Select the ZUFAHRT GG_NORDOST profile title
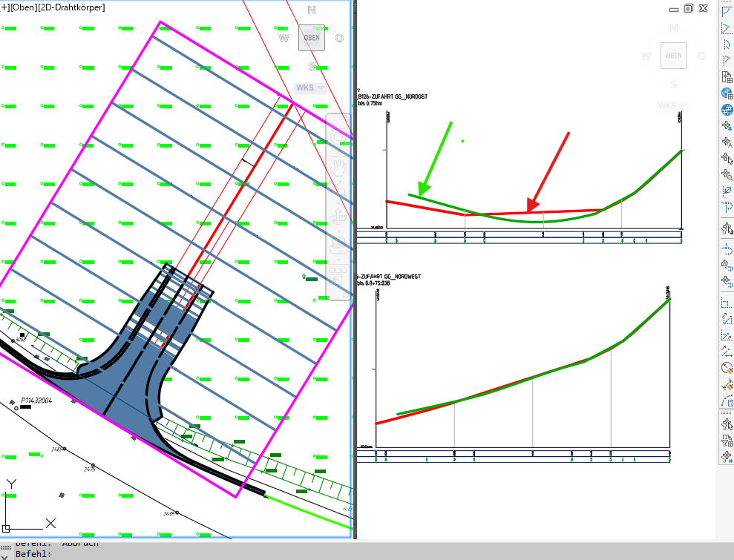 (393, 96)
